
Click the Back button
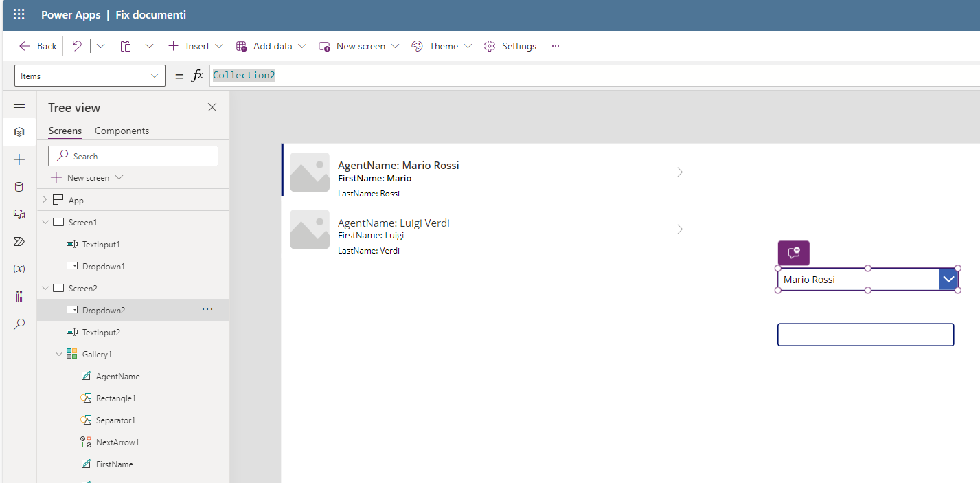[x=37, y=45]
